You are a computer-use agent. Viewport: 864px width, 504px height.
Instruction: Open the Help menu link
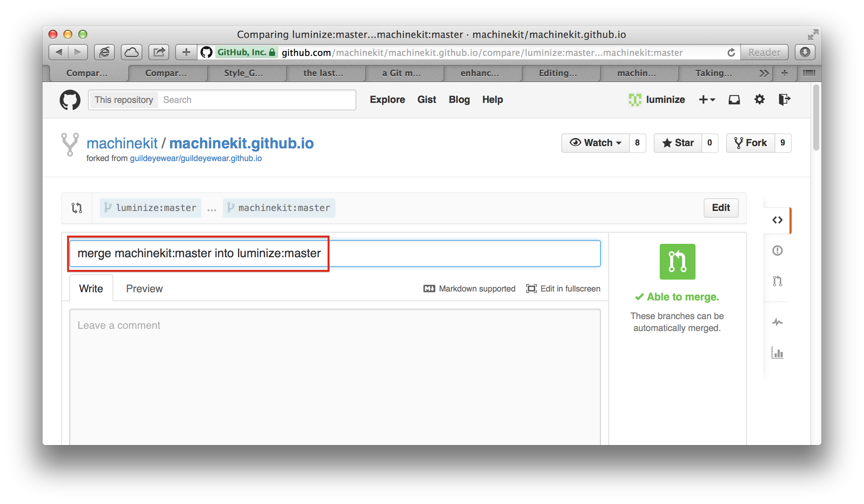tap(492, 100)
